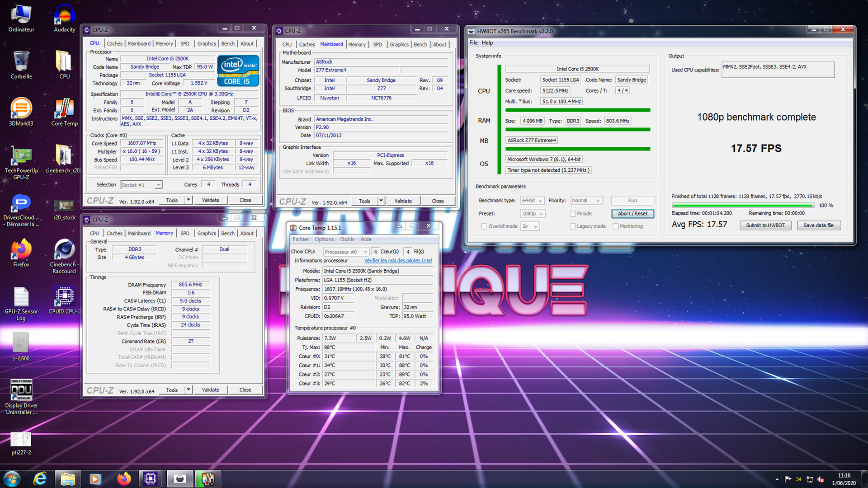Switch to Caches tab in top-left CPU-Z
Viewport: 868px width, 488px height.
coord(114,44)
